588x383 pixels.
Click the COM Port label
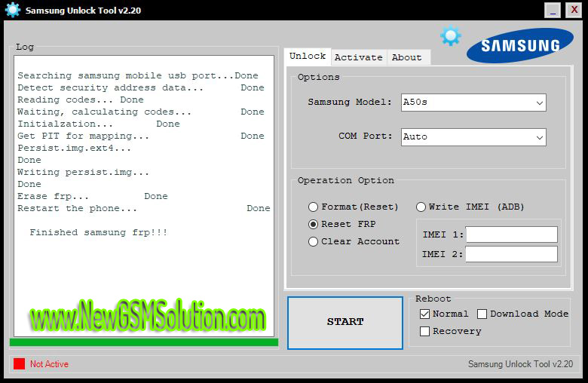click(366, 136)
